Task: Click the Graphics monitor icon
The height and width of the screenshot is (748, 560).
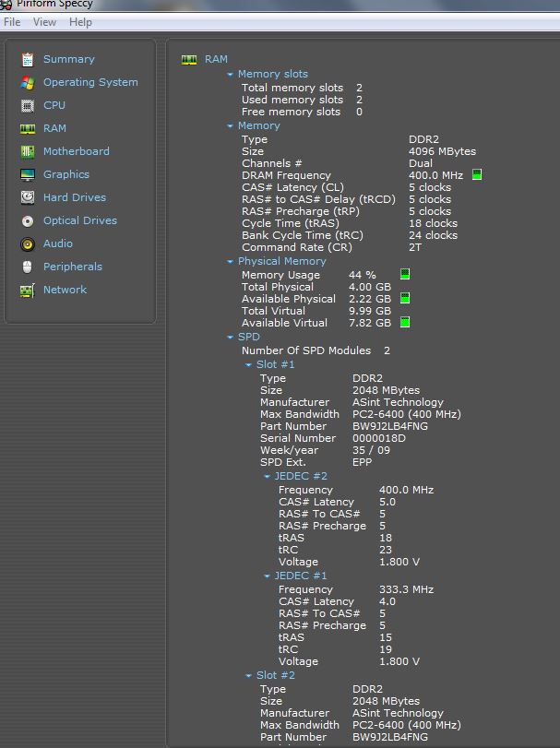Action: pos(28,174)
